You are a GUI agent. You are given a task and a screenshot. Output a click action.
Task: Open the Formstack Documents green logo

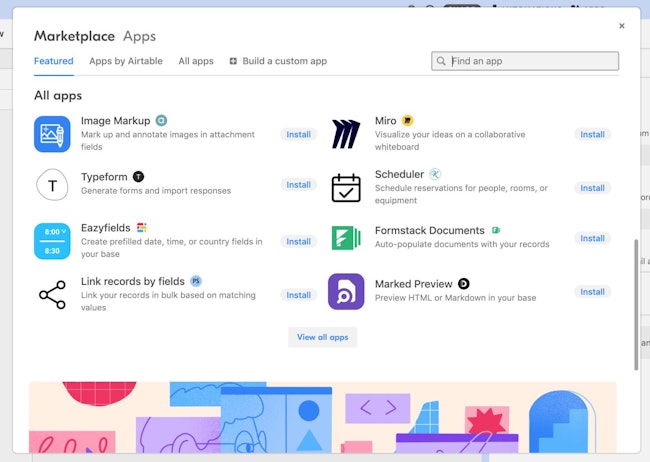[x=346, y=238]
